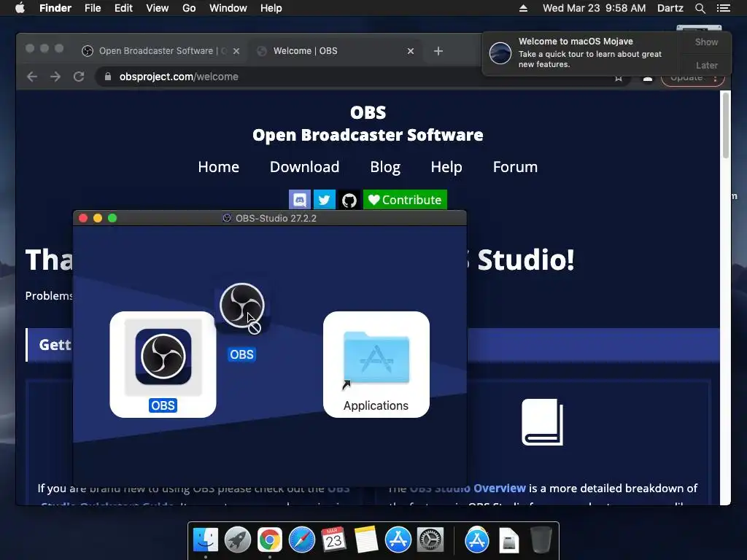Open a new Chrome tab
Screen dimensions: 747x560
(438, 51)
